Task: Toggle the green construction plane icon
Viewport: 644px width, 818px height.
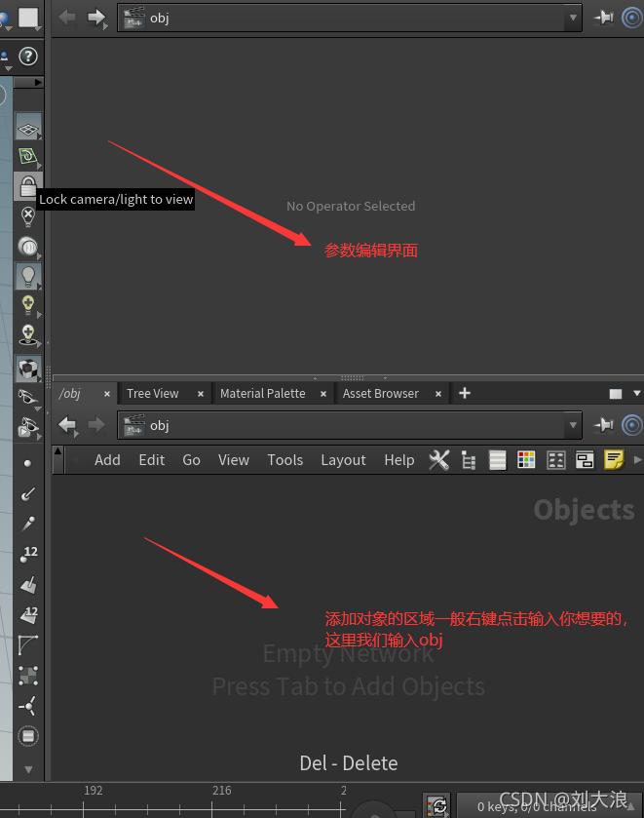Action: tap(28, 156)
